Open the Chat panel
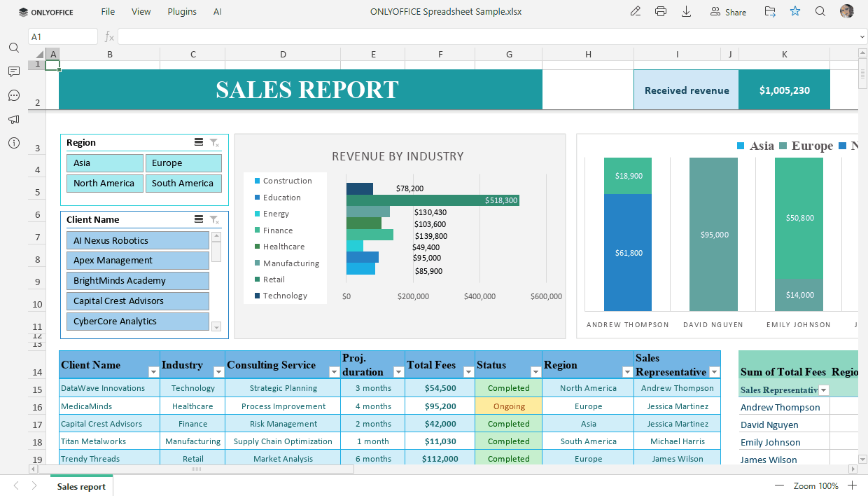Viewport: 868px width, 496px height. [14, 95]
